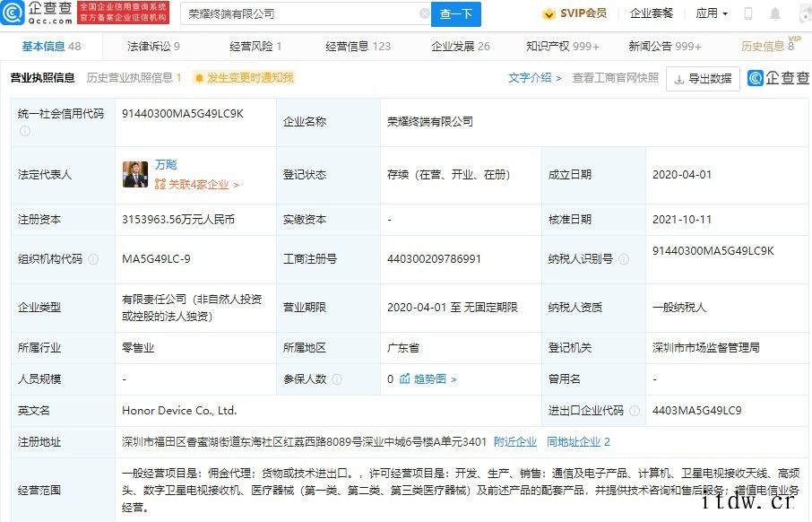Click info icon beside 组织机构代码
The width and height of the screenshot is (812, 522).
click(93, 259)
